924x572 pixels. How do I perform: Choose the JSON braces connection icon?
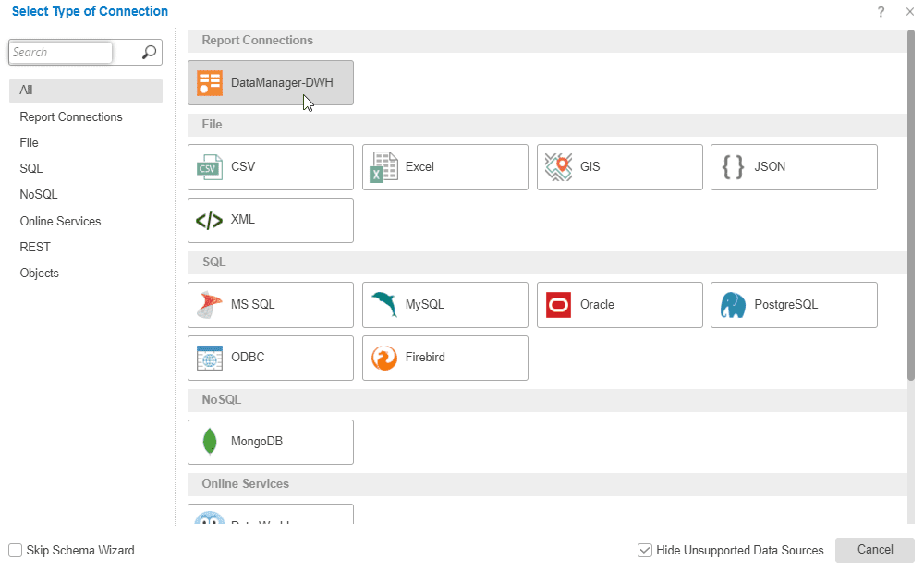click(x=733, y=167)
